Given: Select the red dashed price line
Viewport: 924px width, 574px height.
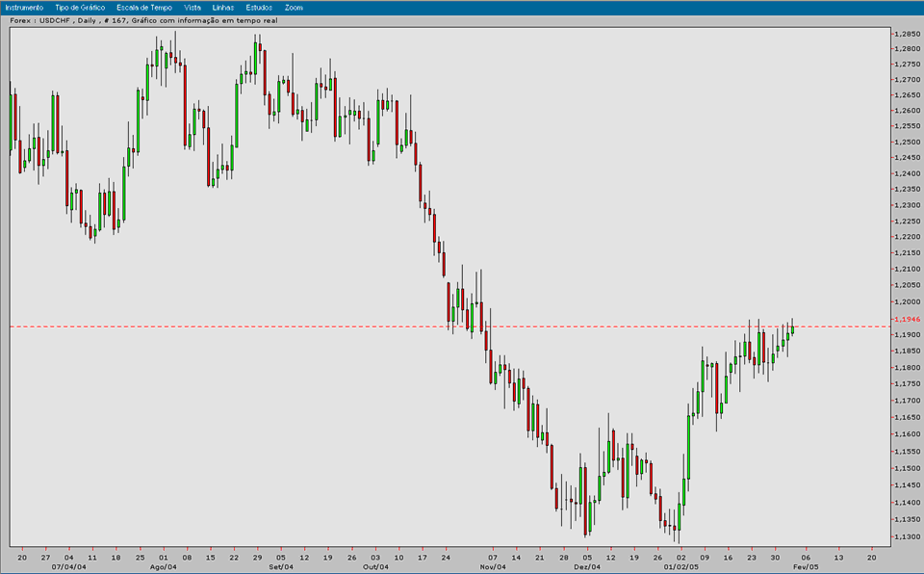Looking at the screenshot, I should 289,326.
